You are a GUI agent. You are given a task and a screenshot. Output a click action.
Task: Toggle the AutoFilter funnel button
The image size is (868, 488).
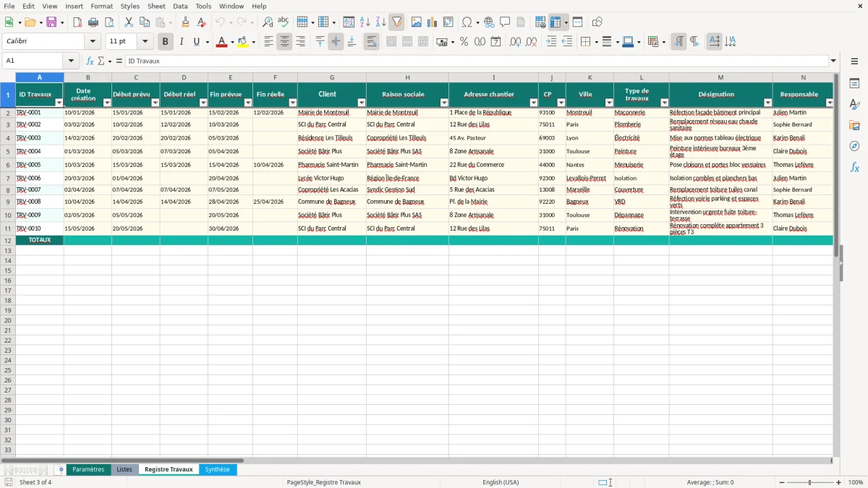click(396, 22)
